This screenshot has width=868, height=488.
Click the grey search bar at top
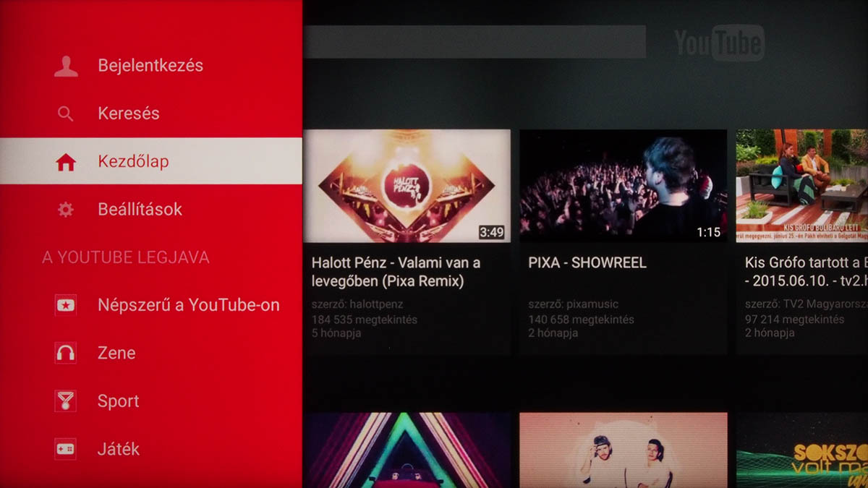click(474, 42)
